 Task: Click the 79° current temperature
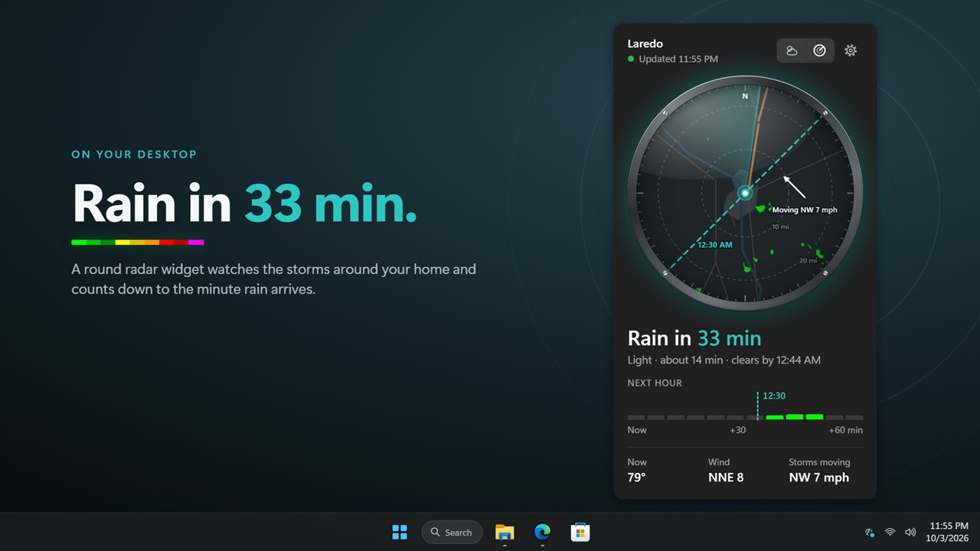[x=637, y=478]
